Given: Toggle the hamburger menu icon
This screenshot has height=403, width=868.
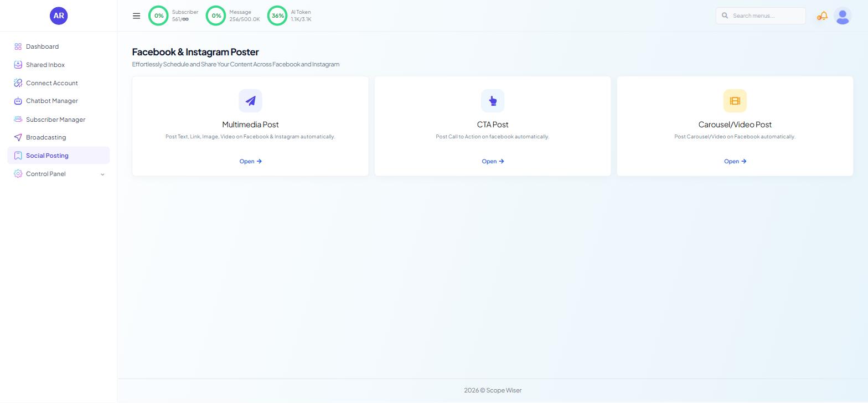Looking at the screenshot, I should pyautogui.click(x=136, y=15).
